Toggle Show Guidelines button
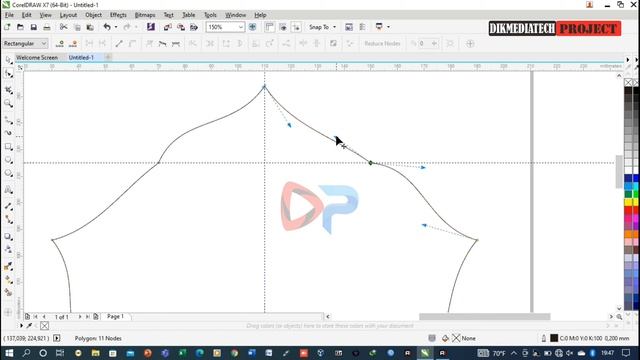640x360 pixels. pyautogui.click(x=296, y=27)
